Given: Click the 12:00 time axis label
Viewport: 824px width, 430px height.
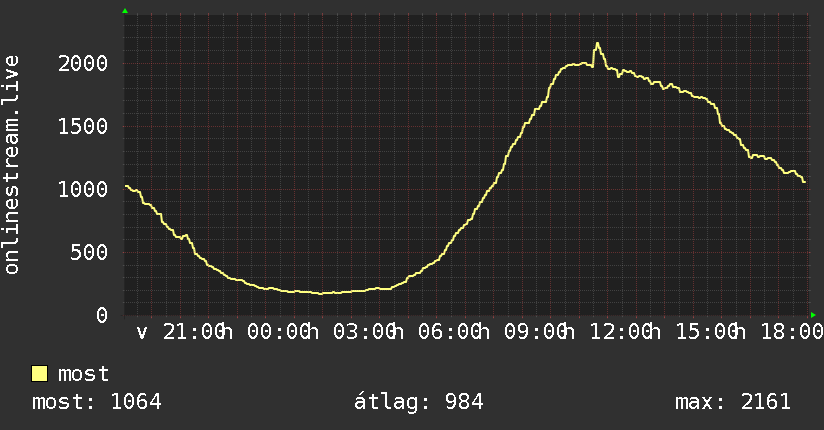Looking at the screenshot, I should coord(621,332).
